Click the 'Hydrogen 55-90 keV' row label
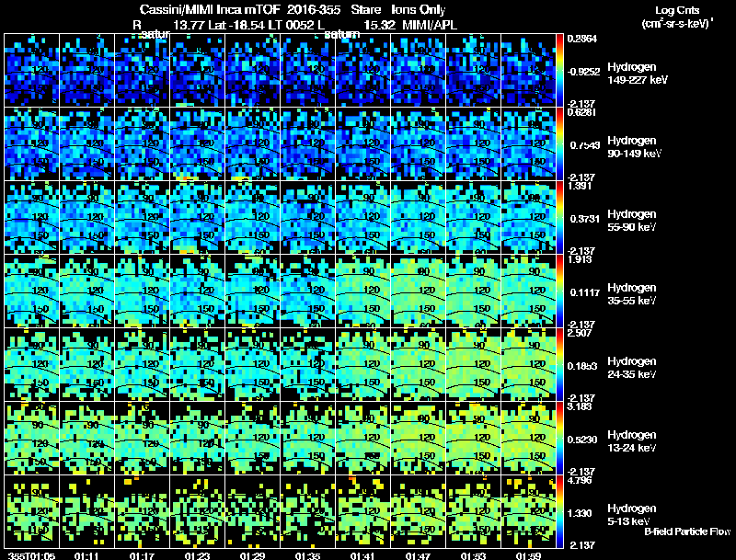Viewport: 736px width, 560px height. [632, 221]
